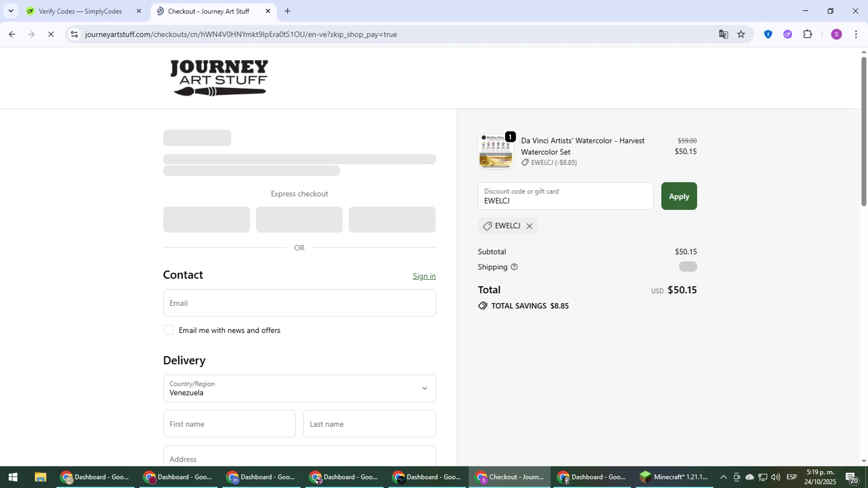Open the notification center icon

point(852,478)
